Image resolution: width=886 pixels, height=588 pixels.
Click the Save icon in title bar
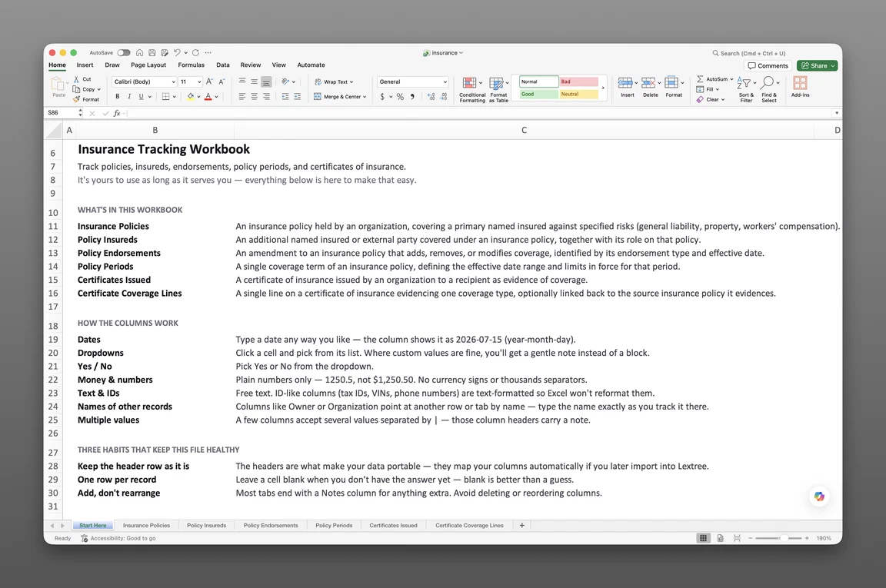click(152, 52)
